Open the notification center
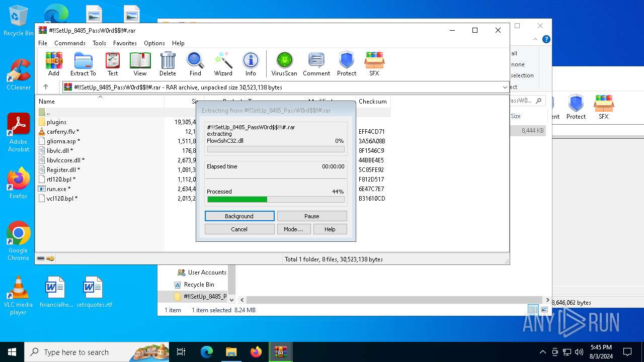The image size is (644, 362). pos(627,352)
